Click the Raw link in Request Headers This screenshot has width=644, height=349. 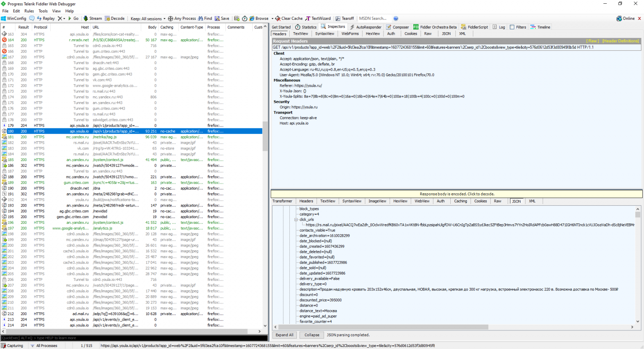click(593, 41)
